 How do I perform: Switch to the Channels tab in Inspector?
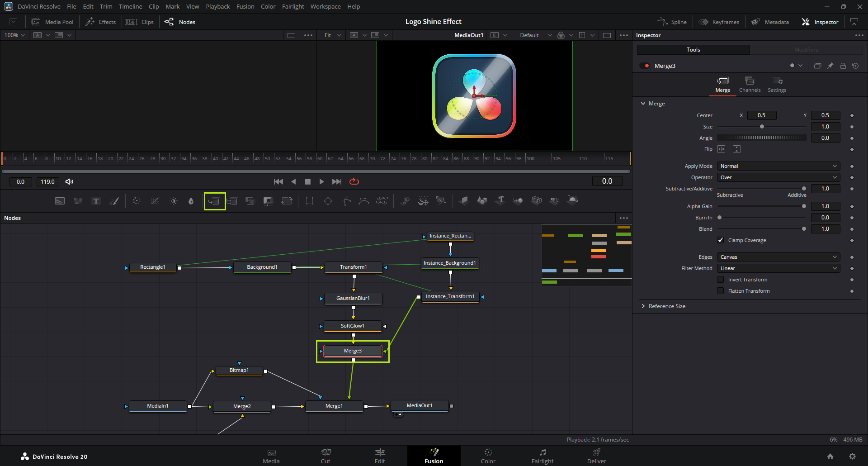[750, 85]
